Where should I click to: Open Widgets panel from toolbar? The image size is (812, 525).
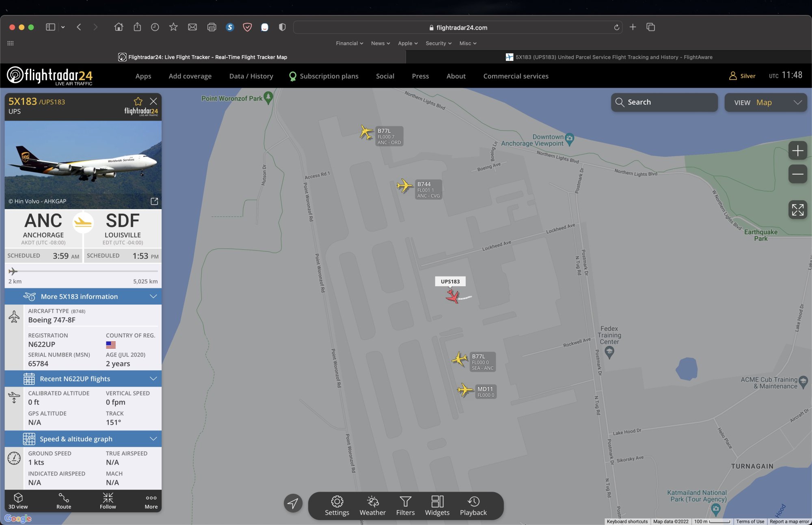[x=437, y=506]
